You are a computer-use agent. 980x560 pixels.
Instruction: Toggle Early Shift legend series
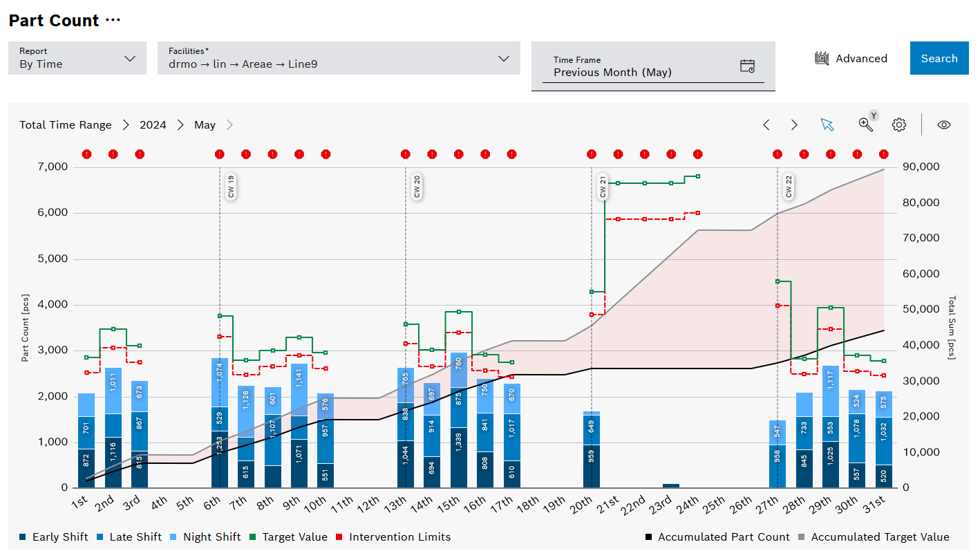pyautogui.click(x=53, y=537)
